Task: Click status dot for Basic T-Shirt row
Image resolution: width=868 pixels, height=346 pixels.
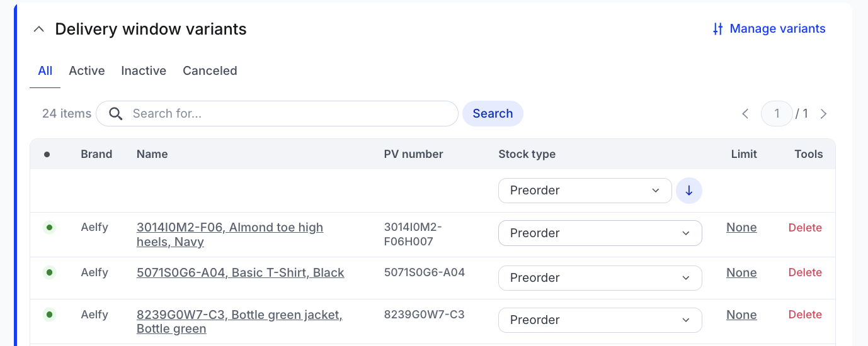Action: 49,272
